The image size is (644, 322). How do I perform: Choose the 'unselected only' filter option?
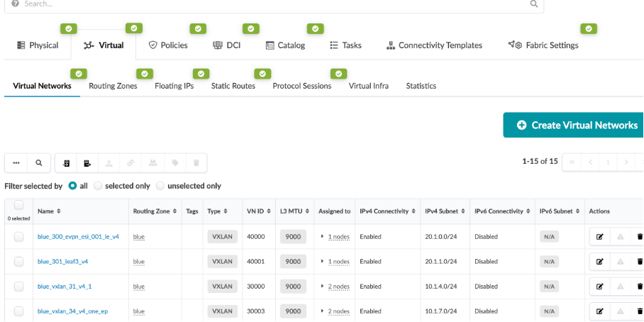point(160,186)
